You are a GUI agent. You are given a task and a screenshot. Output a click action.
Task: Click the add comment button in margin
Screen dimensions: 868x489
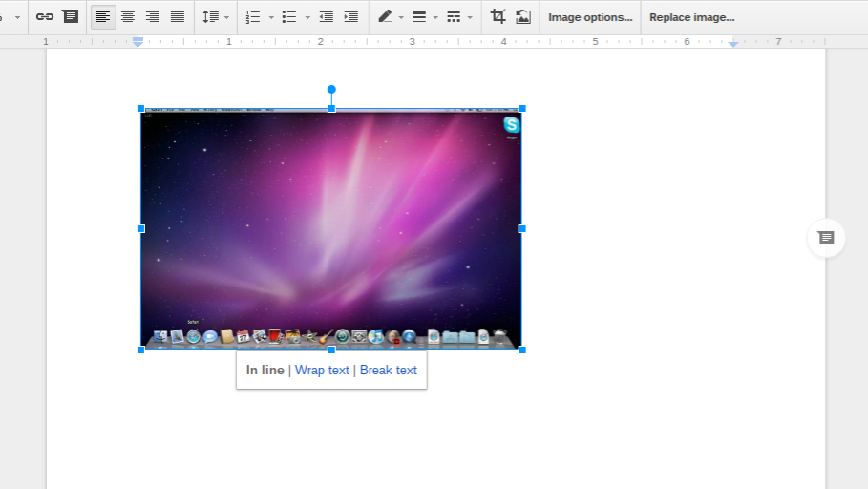pyautogui.click(x=826, y=238)
